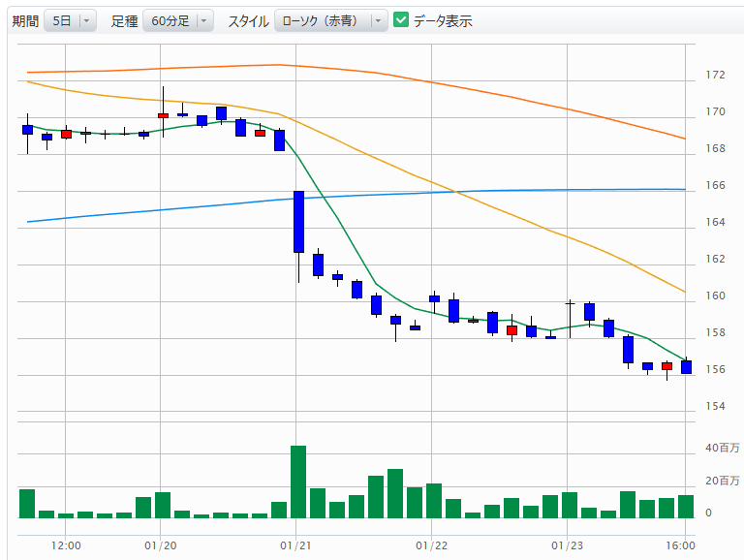Click the データ表示 label text
The width and height of the screenshot is (744, 560).
[443, 20]
